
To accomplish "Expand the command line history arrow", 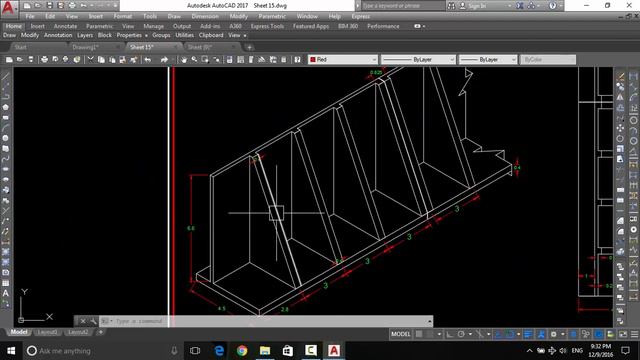I will [429, 321].
